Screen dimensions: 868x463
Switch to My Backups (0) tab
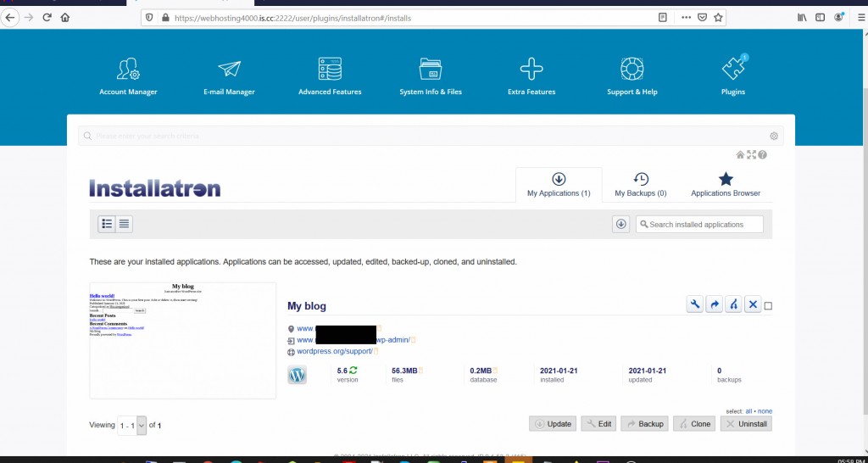tap(641, 186)
